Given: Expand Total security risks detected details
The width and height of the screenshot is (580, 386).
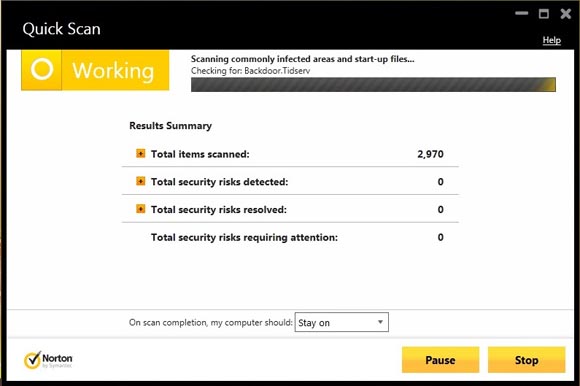Looking at the screenshot, I should tap(141, 181).
